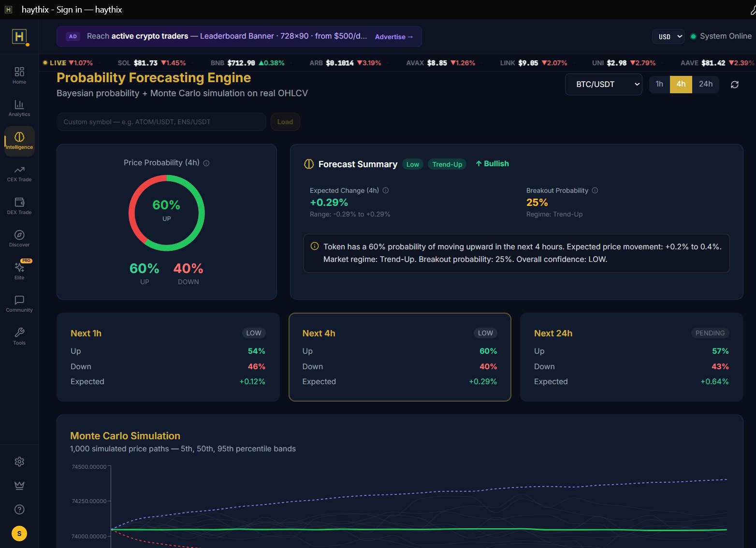Click the crown premium icon
Viewport: 756px width, 548px height.
click(19, 486)
